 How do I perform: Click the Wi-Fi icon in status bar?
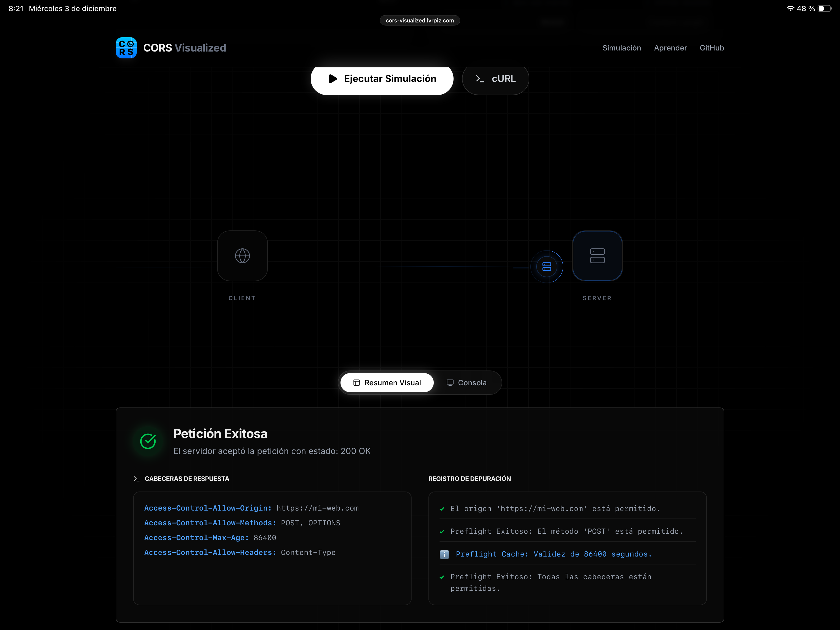pyautogui.click(x=790, y=8)
